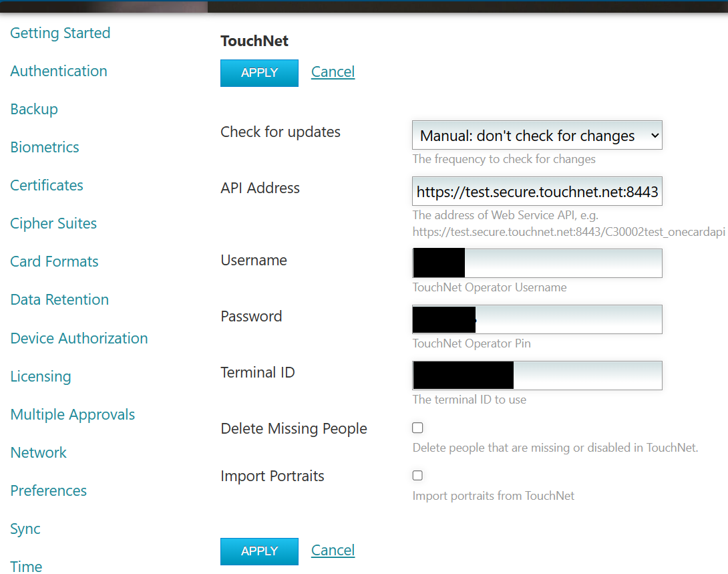Screen dimensions: 728x574
Task: Click the bottom Cancel link
Action: [333, 551]
